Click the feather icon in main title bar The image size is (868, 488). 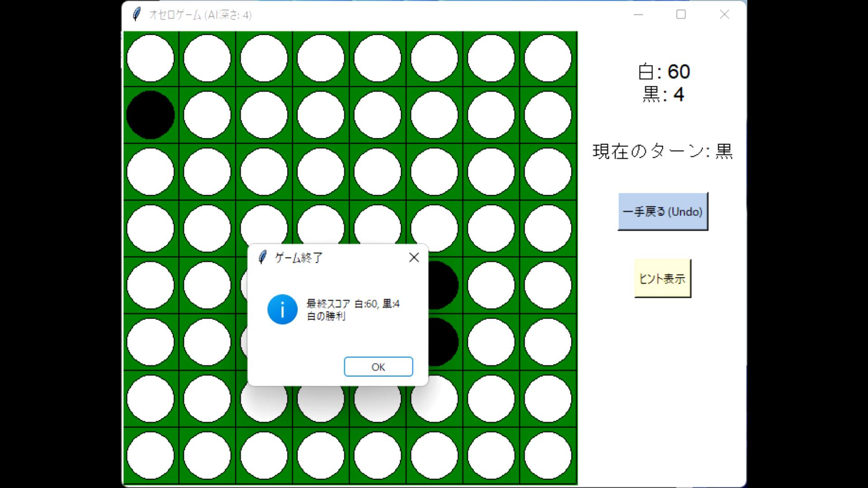click(x=137, y=14)
